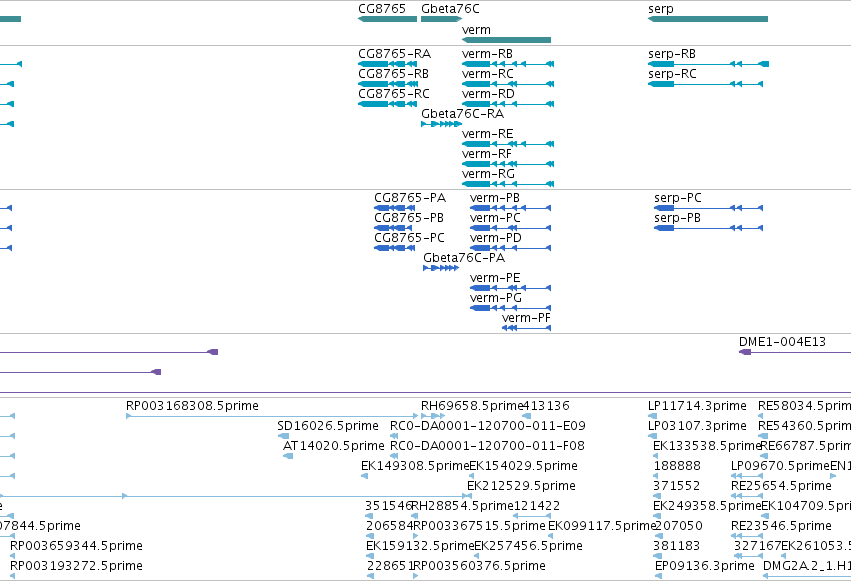Select the verm-PB protein label

[x=495, y=198]
